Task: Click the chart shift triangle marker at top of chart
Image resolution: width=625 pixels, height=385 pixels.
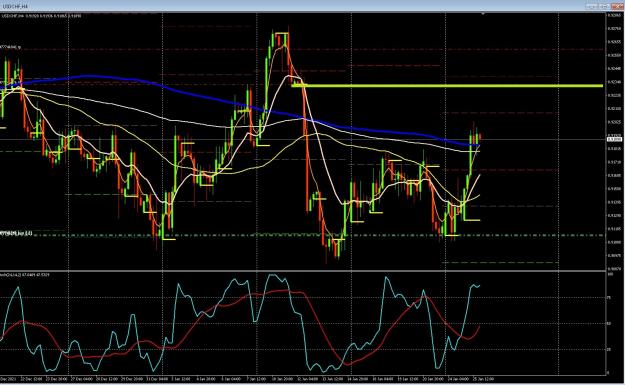Action: point(483,14)
